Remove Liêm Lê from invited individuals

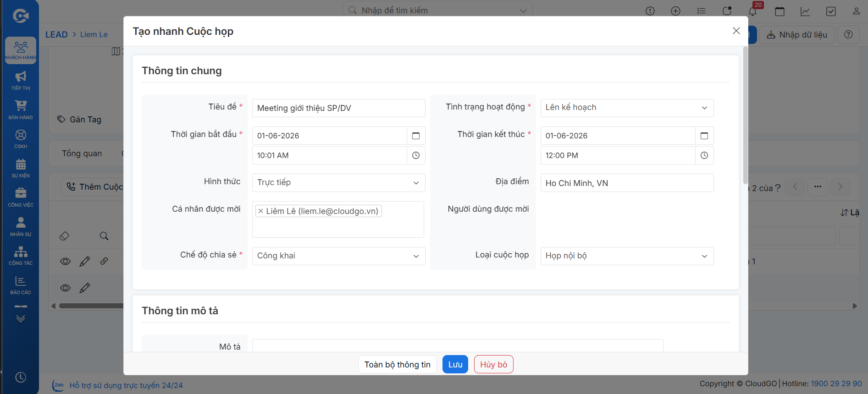(x=260, y=211)
